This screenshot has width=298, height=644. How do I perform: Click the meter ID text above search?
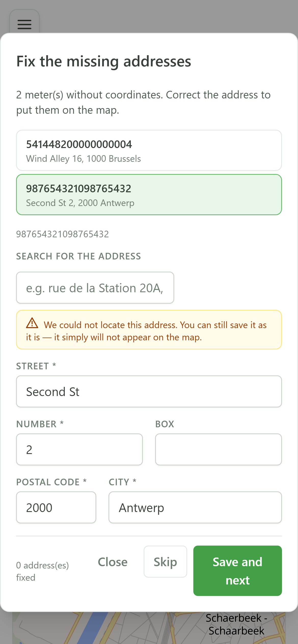point(62,234)
